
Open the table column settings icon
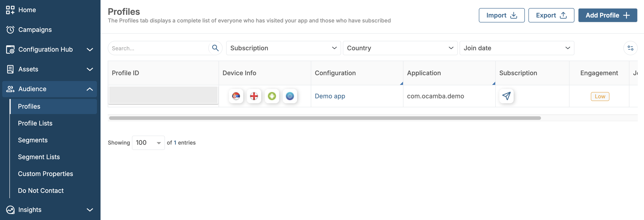click(x=630, y=48)
